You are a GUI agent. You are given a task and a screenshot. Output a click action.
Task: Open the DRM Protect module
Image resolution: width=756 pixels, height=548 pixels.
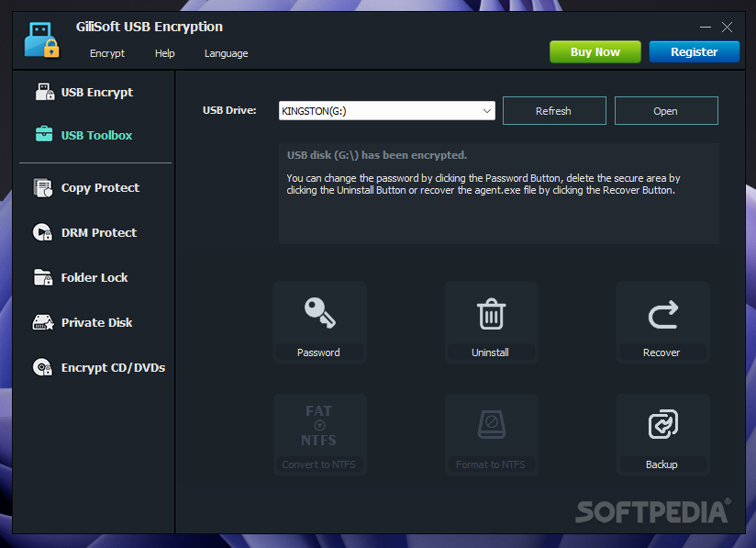(x=99, y=232)
